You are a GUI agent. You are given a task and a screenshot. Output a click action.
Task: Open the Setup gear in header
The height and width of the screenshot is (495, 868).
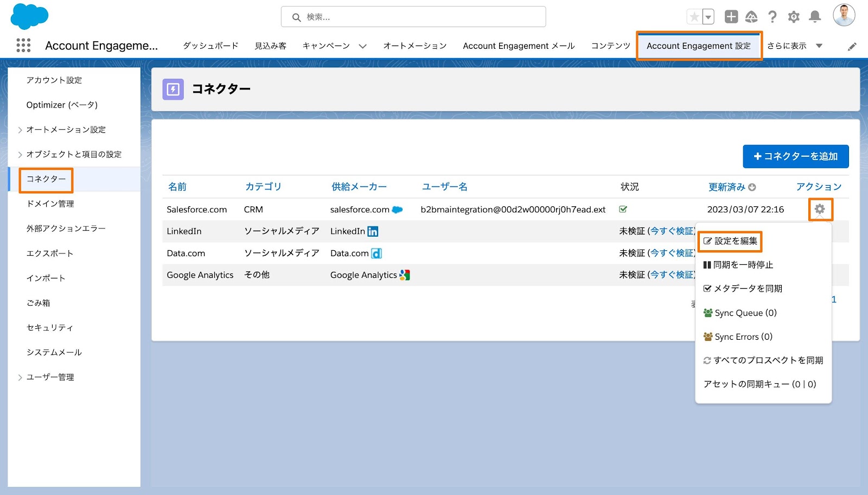(794, 17)
